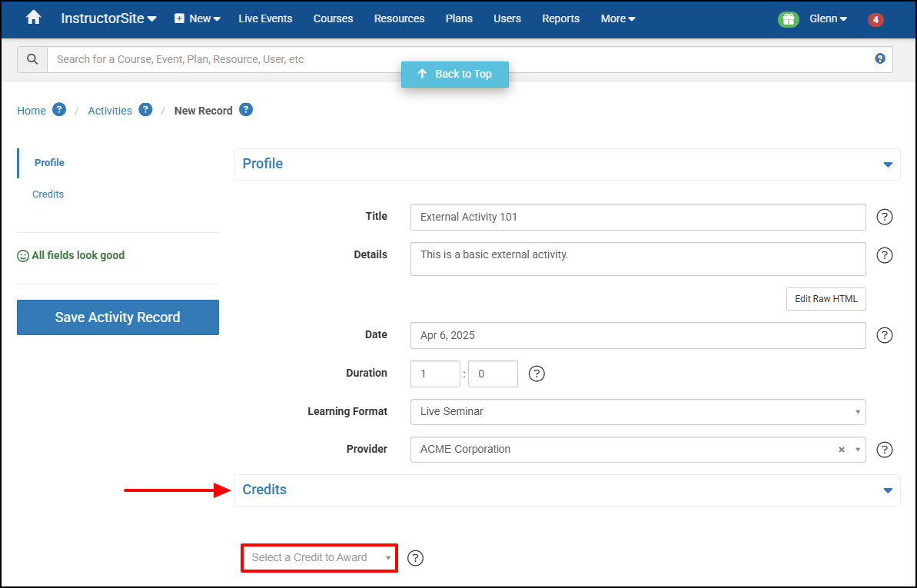The height and width of the screenshot is (588, 917).
Task: Show help for the Provider field
Action: pyautogui.click(x=884, y=450)
